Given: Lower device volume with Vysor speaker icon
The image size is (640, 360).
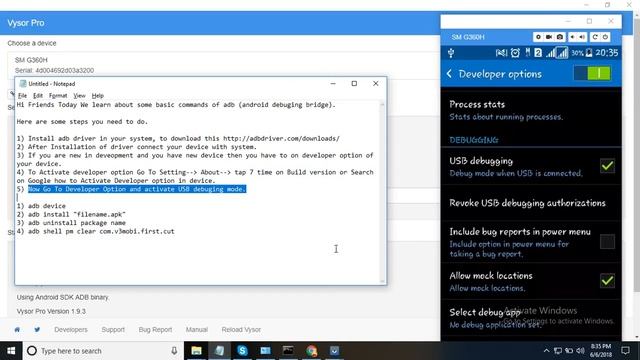Looking at the screenshot, I should (x=573, y=37).
